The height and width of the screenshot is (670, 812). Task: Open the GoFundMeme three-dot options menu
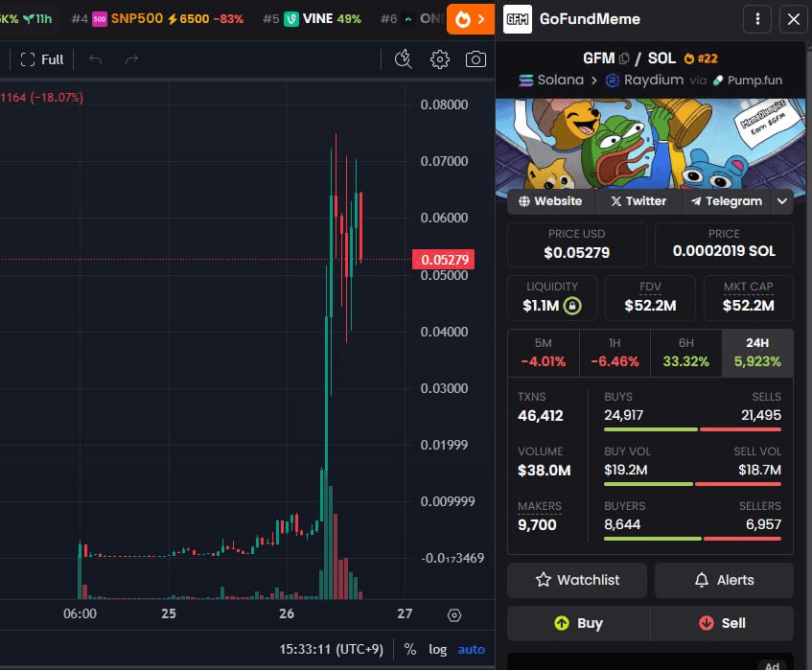757,19
